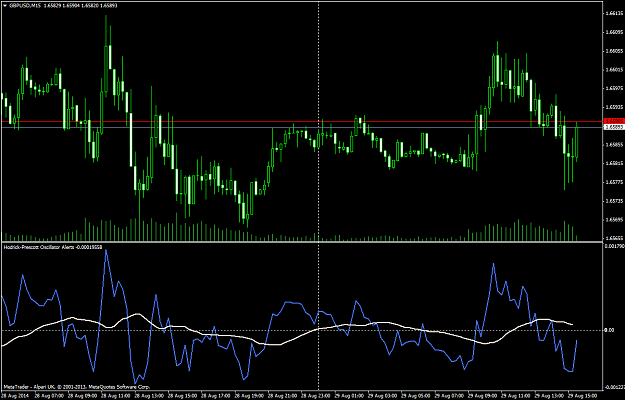The height and width of the screenshot is (400, 625).
Task: Click the 1.66015 price scale label
Action: [614, 70]
